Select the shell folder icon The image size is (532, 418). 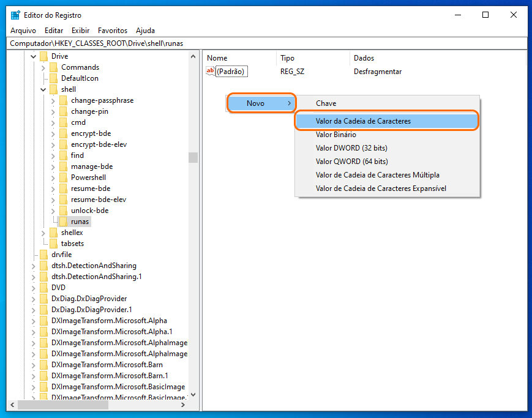[x=54, y=89]
